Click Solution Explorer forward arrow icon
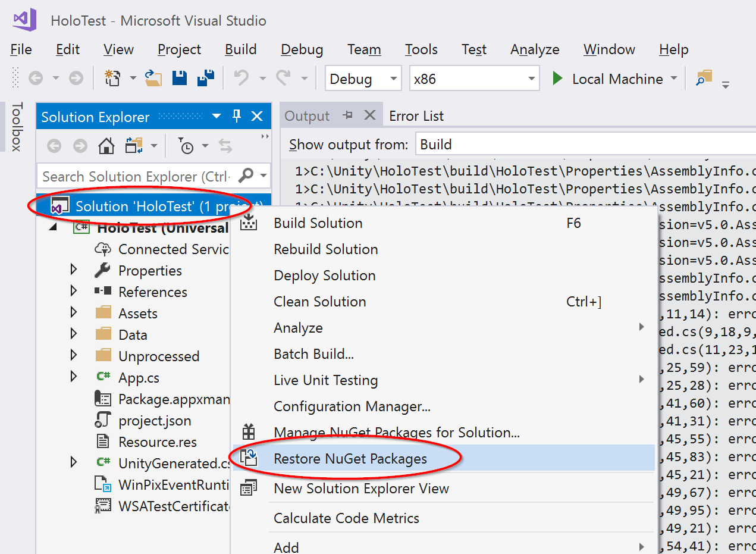The width and height of the screenshot is (756, 554). [80, 146]
